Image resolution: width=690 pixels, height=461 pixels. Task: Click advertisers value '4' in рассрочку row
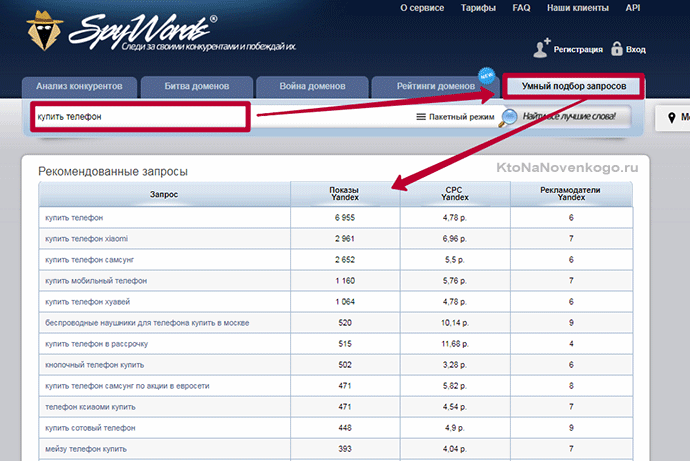571,344
